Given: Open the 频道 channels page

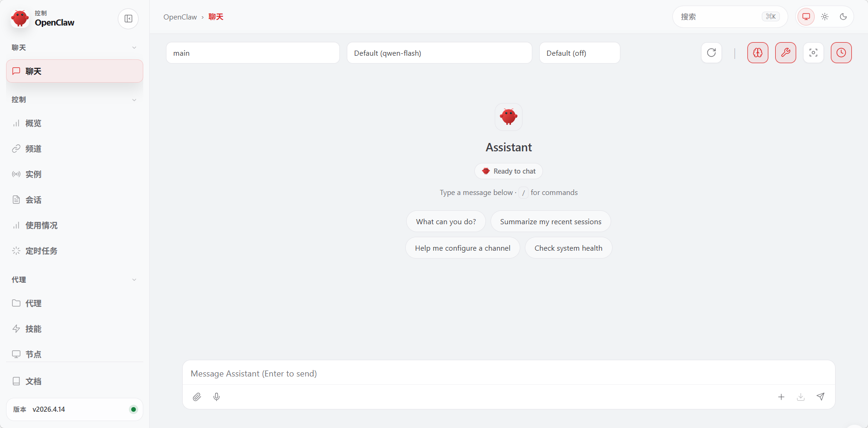Looking at the screenshot, I should 75,149.
